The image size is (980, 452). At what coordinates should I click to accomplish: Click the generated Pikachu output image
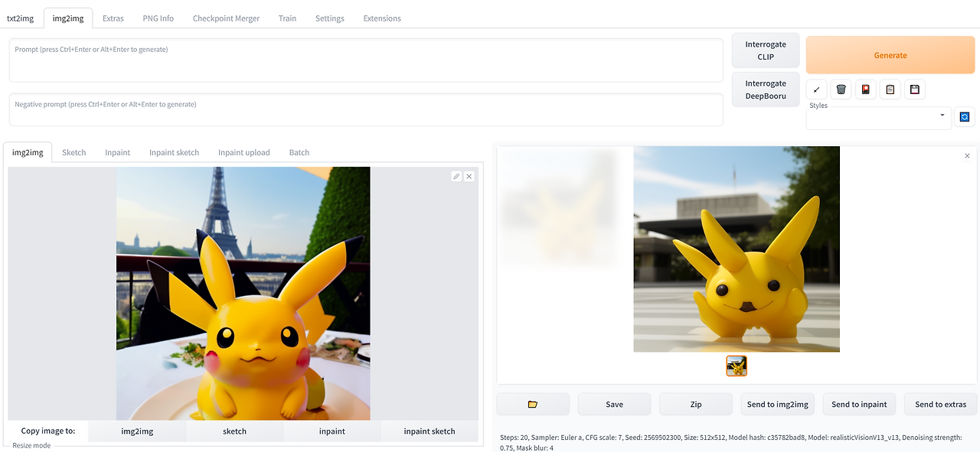coord(737,249)
